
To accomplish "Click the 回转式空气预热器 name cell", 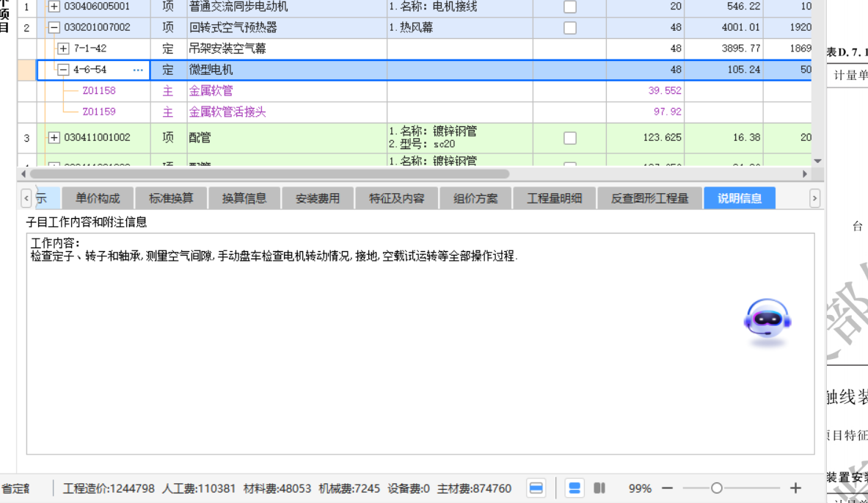I will click(287, 28).
